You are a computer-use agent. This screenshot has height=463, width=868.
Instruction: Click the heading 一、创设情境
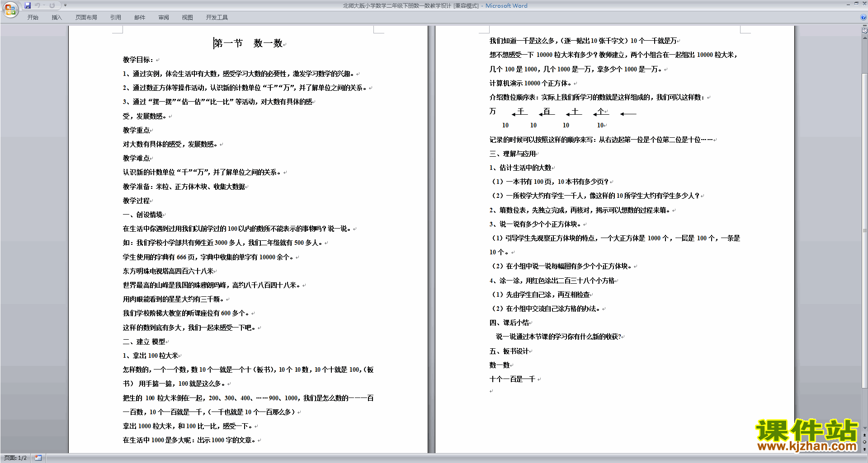pyautogui.click(x=142, y=215)
